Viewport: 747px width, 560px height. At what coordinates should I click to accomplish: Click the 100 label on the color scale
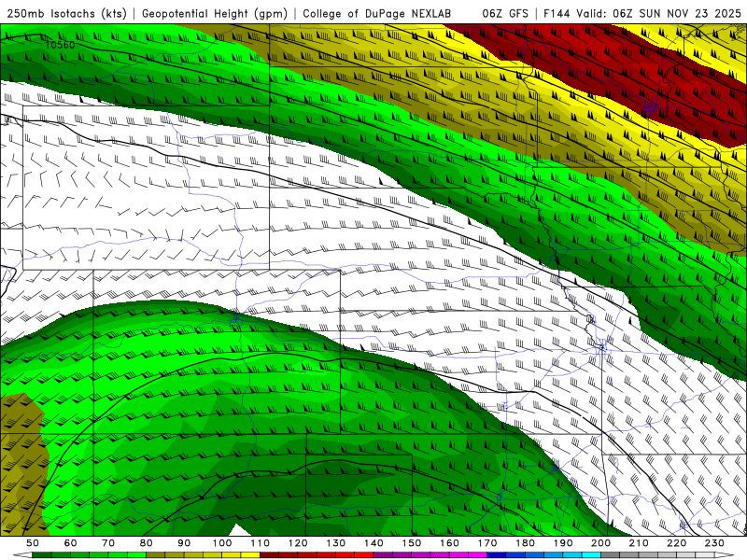tap(222, 543)
